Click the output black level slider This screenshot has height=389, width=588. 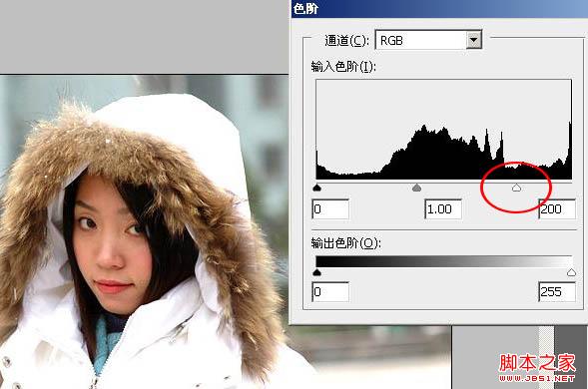click(x=317, y=272)
